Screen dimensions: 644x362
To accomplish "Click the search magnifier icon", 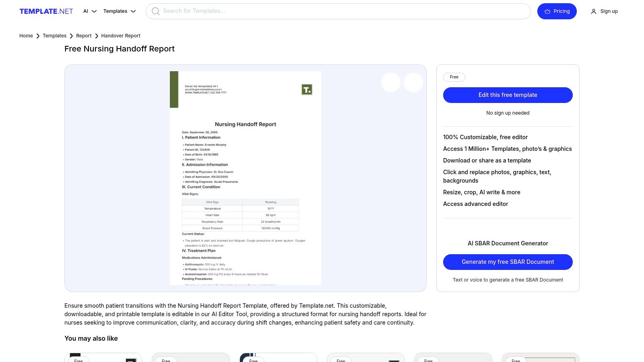I will (x=155, y=11).
